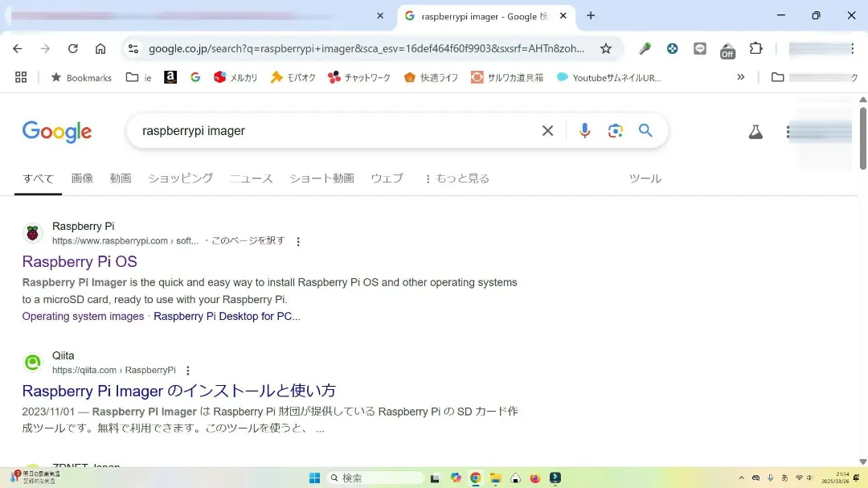
Task: Open Chrome from the taskbar
Action: [475, 478]
